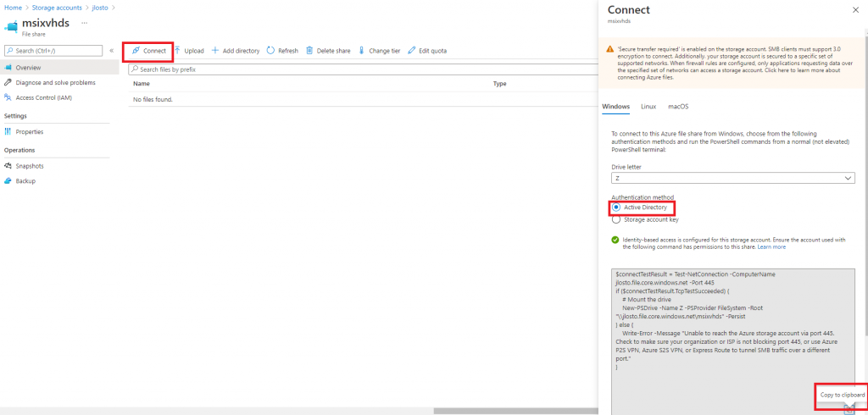Click the msixvhds file share icon
This screenshot has width=868, height=415.
11,26
